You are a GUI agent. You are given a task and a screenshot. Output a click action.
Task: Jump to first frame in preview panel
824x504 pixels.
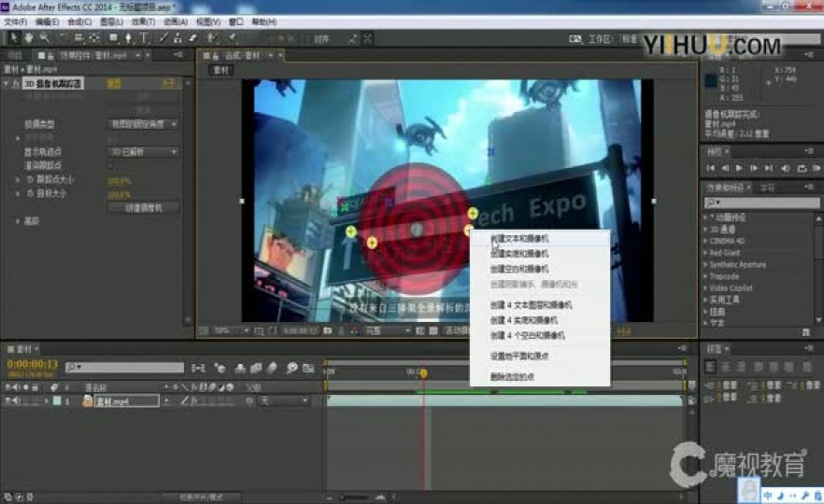(710, 168)
